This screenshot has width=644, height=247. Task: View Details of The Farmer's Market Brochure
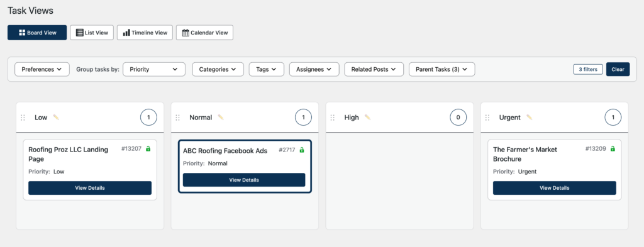[x=555, y=188]
